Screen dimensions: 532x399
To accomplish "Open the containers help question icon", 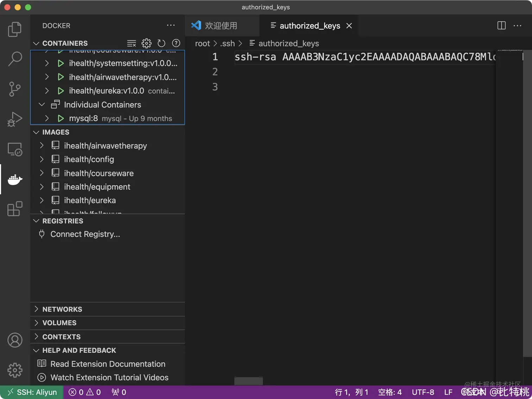I will point(176,43).
